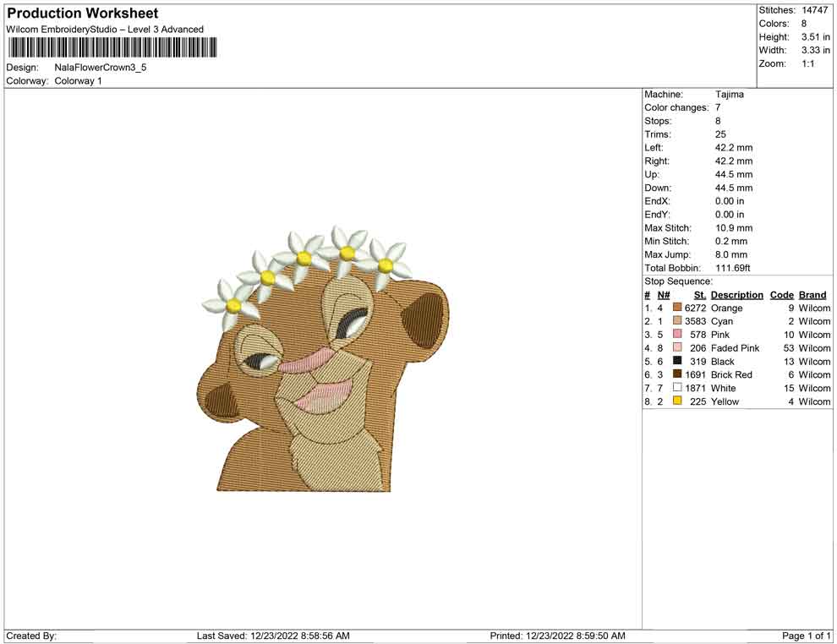
Task: Select the Faded Pink color chip
Action: (x=676, y=348)
